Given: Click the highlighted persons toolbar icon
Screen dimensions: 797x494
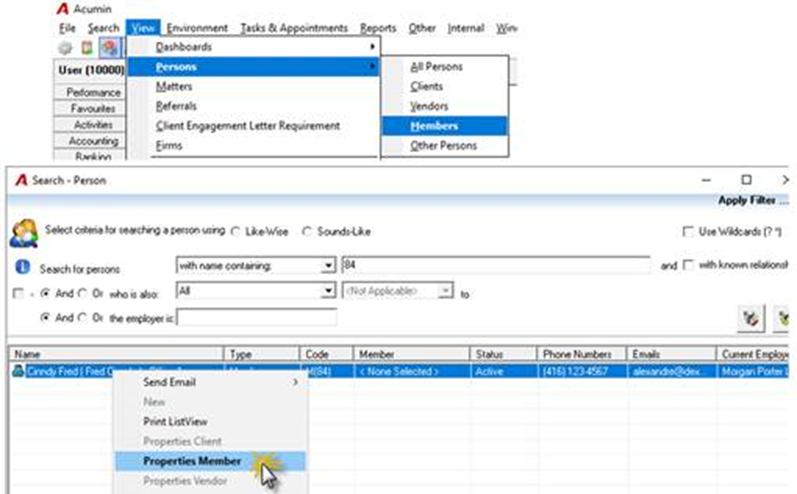Looking at the screenshot, I should tap(109, 48).
